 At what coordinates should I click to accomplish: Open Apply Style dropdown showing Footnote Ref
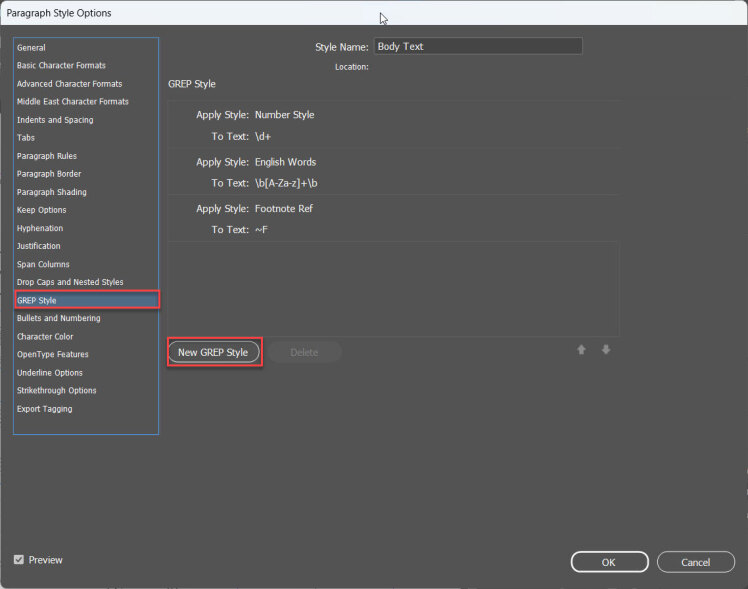click(x=284, y=208)
